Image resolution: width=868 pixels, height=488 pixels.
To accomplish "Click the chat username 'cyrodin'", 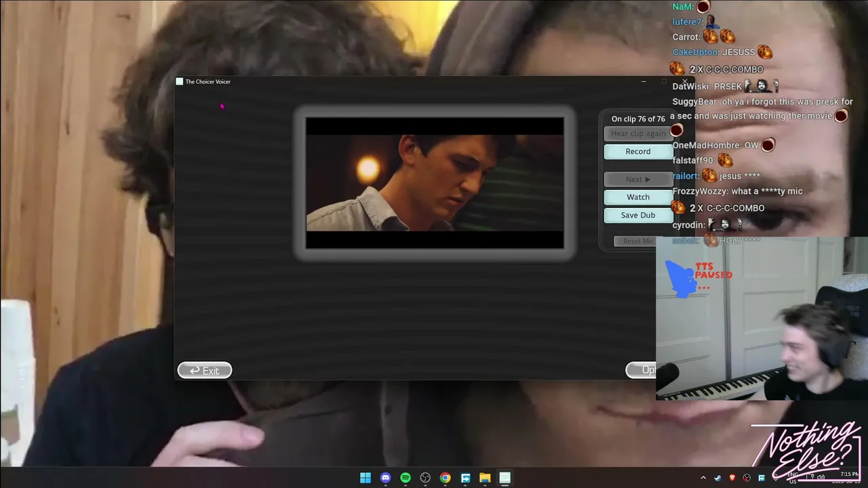I will 688,225.
